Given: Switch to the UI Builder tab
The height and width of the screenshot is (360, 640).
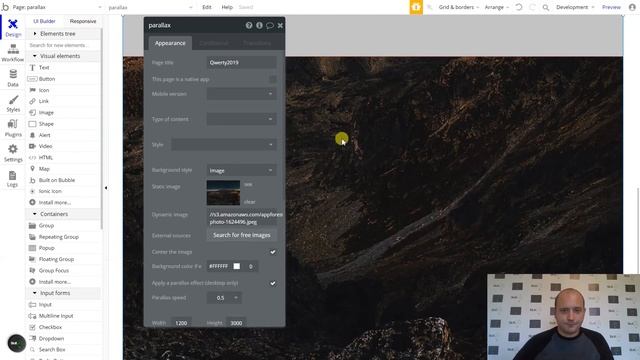Looking at the screenshot, I should point(44,21).
